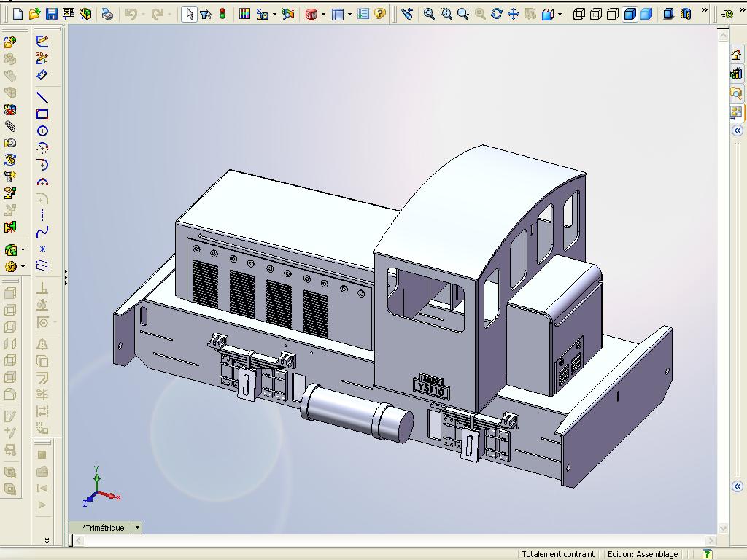The width and height of the screenshot is (747, 560).
Task: Save the assembly with the floppy icon
Action: tap(52, 14)
